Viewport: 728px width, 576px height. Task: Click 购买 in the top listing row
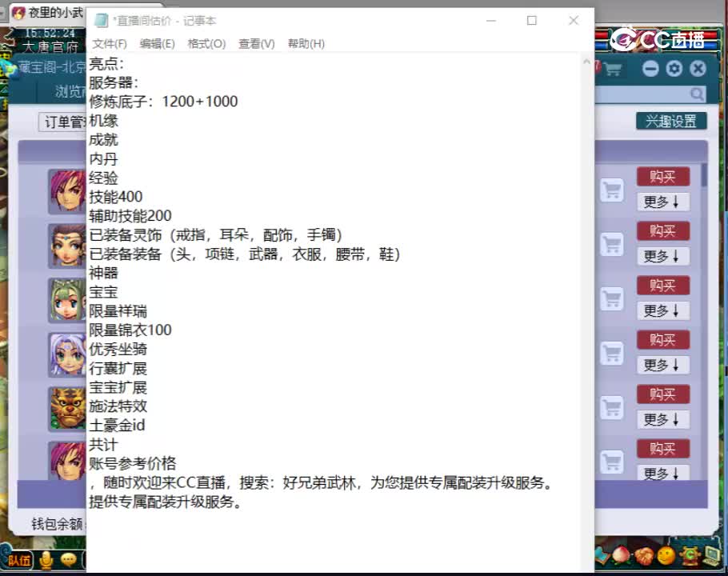(662, 177)
